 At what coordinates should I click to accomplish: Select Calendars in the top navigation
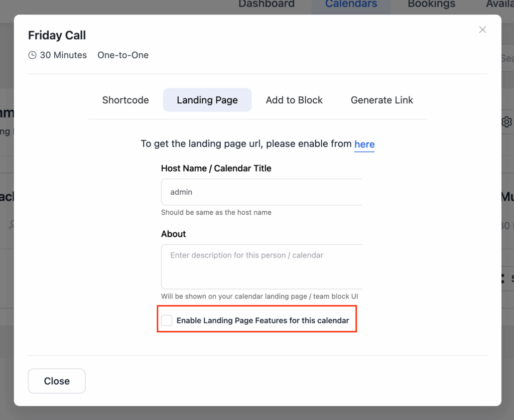(351, 5)
